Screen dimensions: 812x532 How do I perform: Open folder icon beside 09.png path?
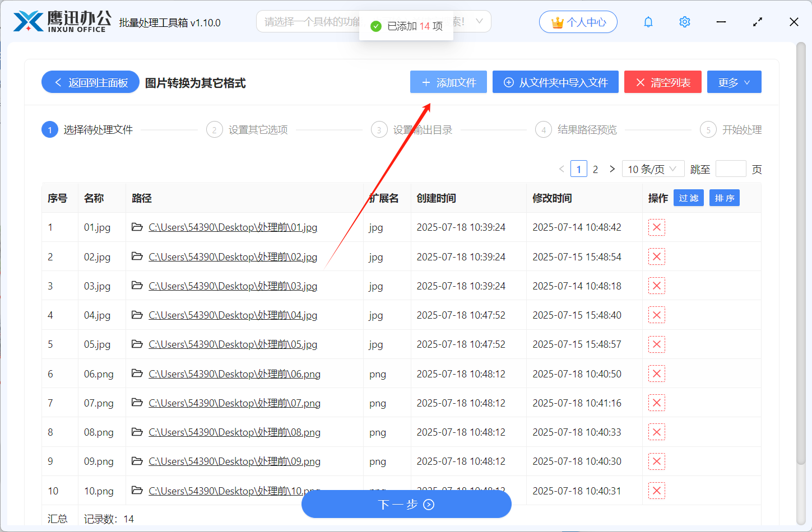coord(137,461)
